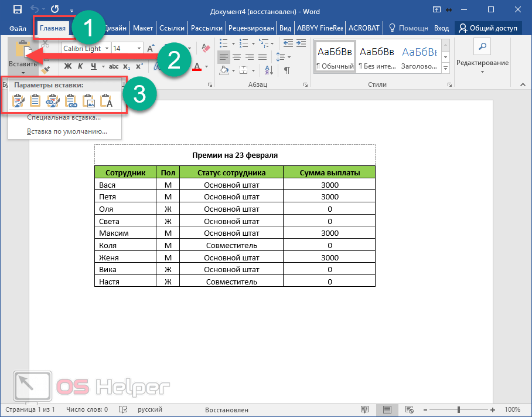Toggle Bold (Ж) formatting
Viewport: 532px width, 417px height.
[67, 66]
